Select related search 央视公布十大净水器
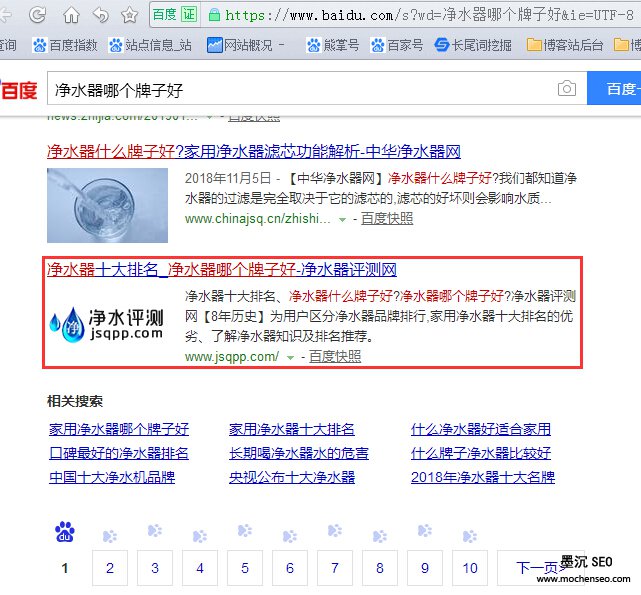The image size is (641, 595). [292, 477]
